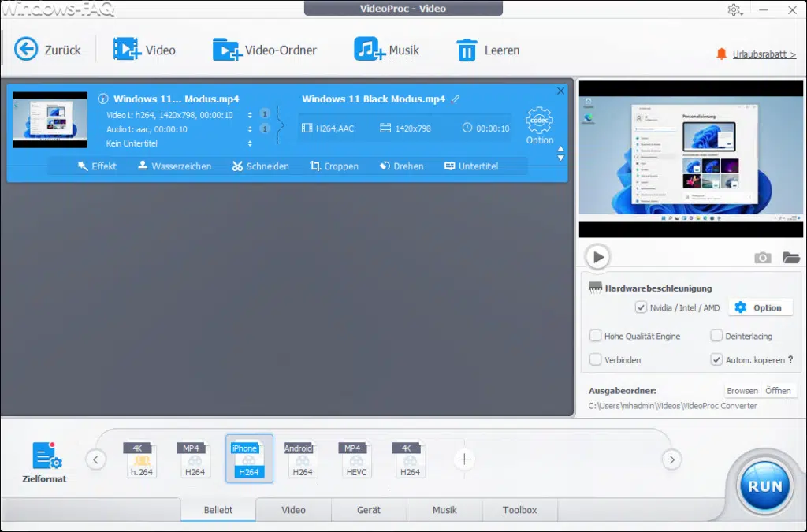Switch to Gerät tab
Viewport: 807px width, 532px height.
coord(369,509)
